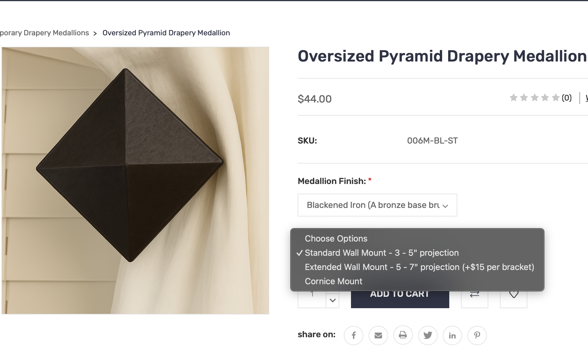Click the compare arrows icon
This screenshot has height=364, width=588.
[474, 296]
